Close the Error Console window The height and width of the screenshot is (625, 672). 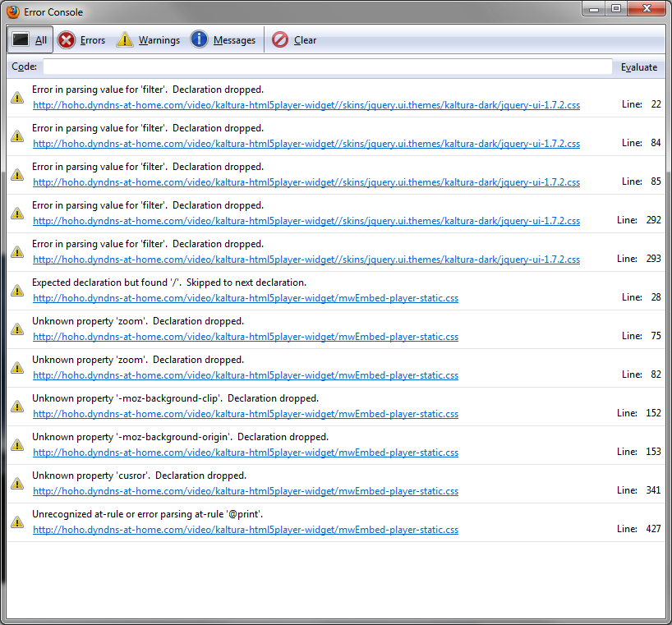[647, 9]
